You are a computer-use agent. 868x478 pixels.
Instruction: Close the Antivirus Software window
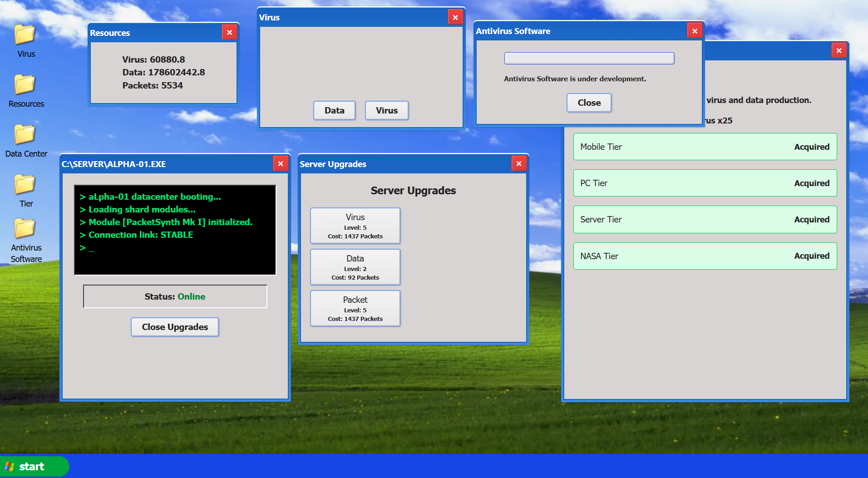click(695, 31)
